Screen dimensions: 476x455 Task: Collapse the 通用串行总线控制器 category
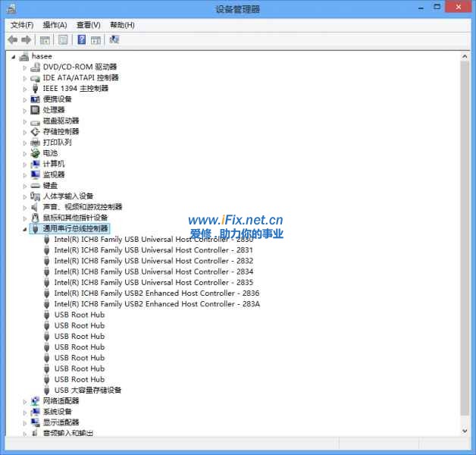tap(24, 229)
